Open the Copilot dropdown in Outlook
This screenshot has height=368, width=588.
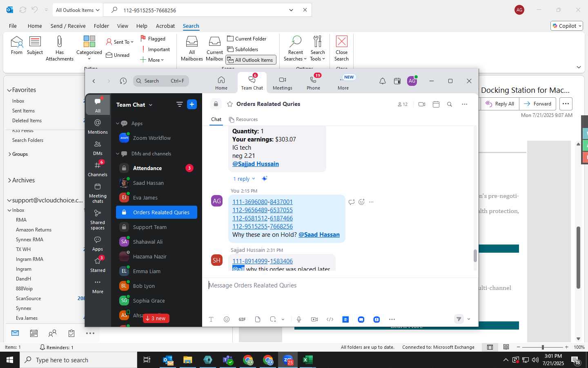567,26
